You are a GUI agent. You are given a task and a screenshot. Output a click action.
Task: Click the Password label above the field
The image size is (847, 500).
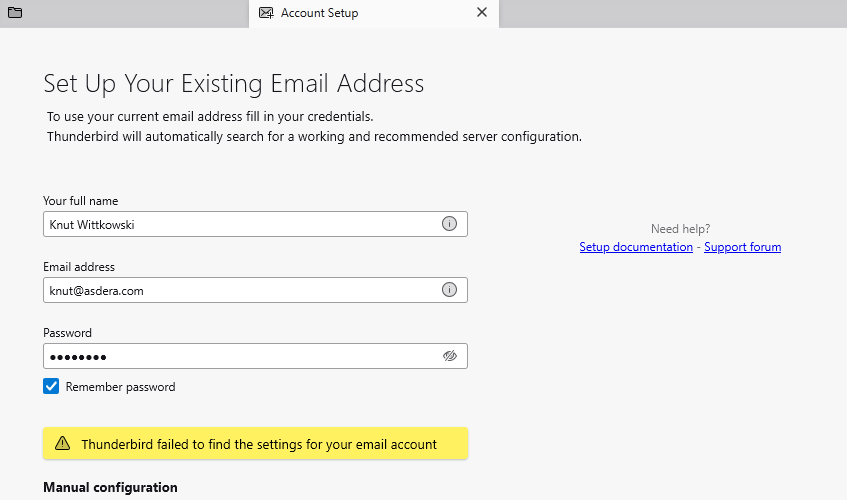(x=67, y=333)
